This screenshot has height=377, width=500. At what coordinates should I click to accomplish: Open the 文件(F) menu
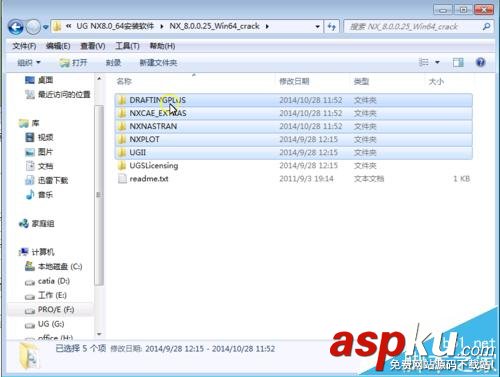(24, 46)
